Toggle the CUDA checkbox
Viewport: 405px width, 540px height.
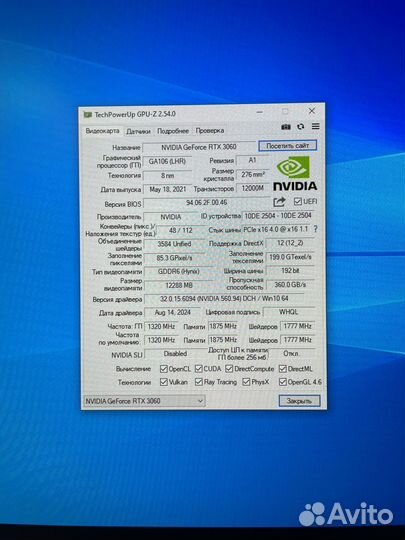199,369
